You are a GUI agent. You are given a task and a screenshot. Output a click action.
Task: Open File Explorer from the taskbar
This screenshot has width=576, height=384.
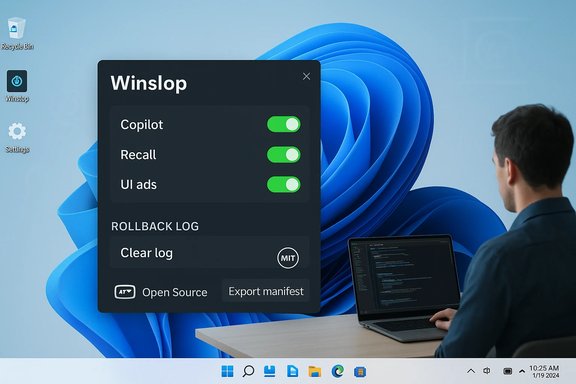(314, 371)
